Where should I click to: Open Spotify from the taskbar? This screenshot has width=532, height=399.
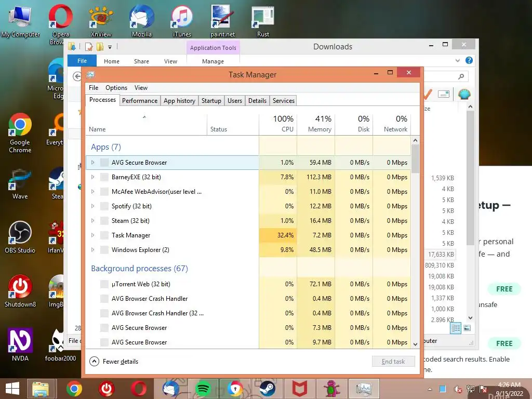203,389
